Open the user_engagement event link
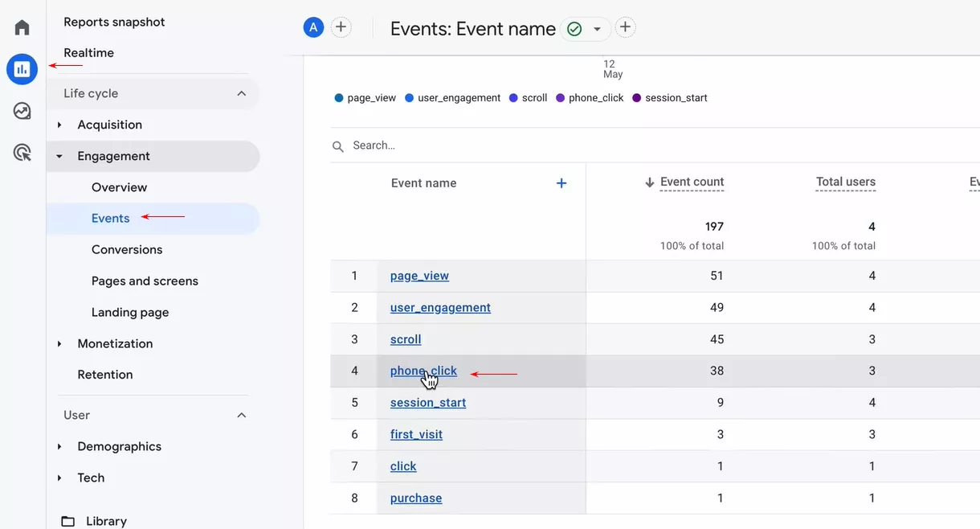 pyautogui.click(x=440, y=307)
